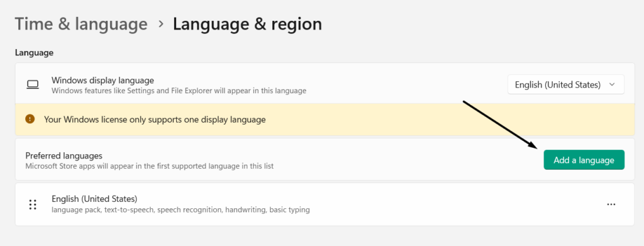
Task: Grab the six-dot drag handle for English
Action: [x=33, y=204]
